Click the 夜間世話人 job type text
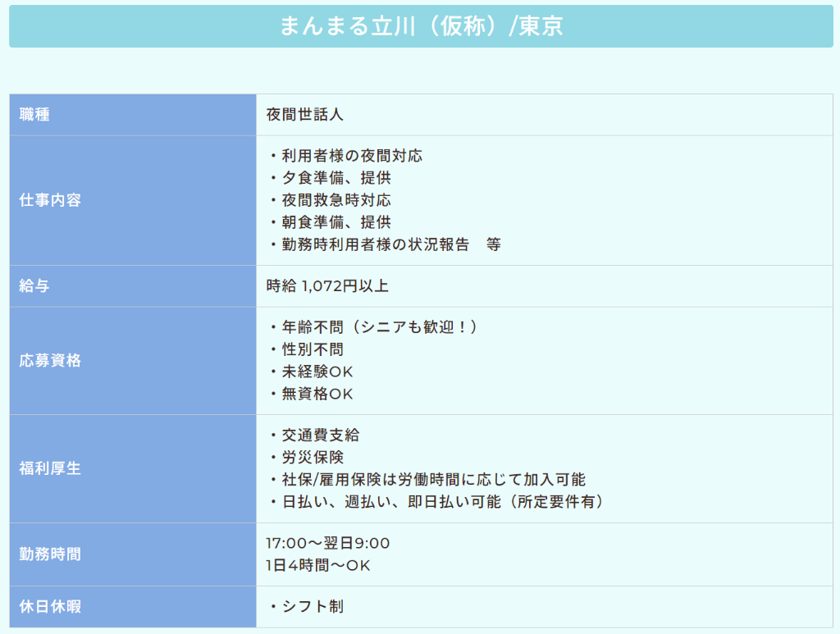 (x=304, y=115)
